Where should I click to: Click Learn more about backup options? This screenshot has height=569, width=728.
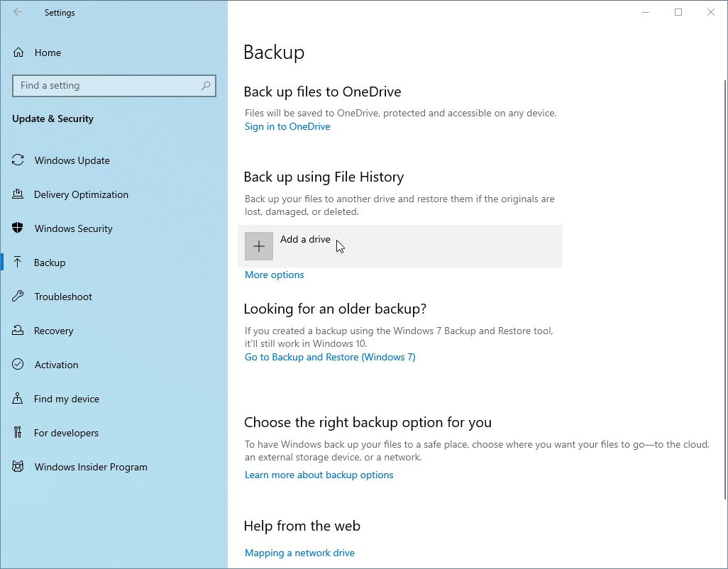pos(319,475)
